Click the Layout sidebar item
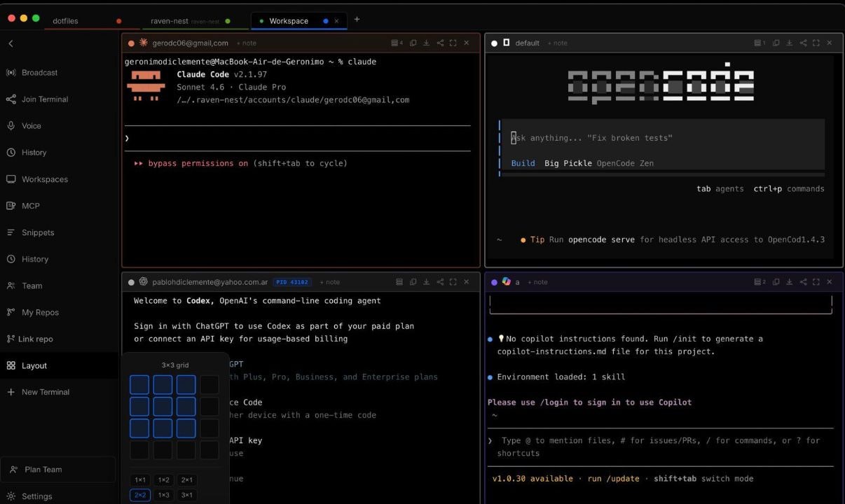845x504 pixels. [59, 365]
